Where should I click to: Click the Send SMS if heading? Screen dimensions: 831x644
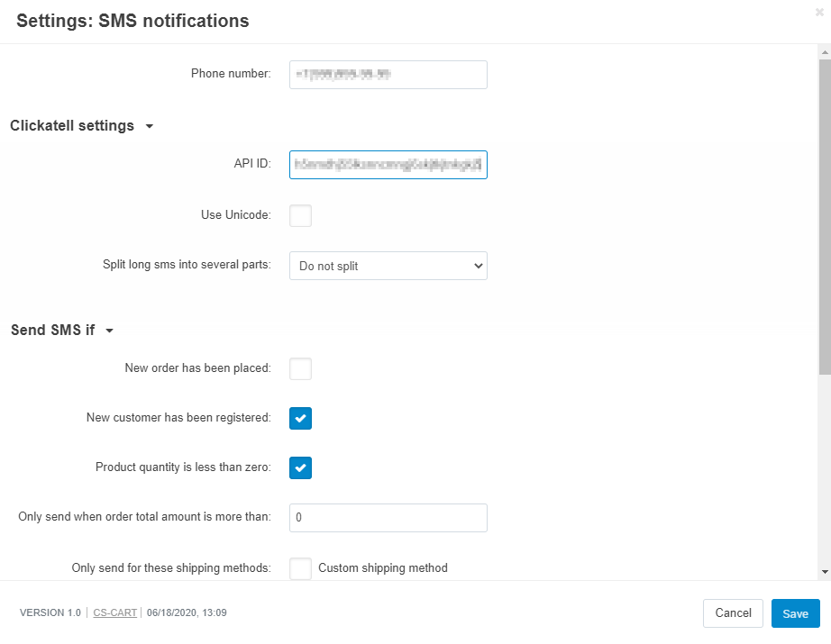tap(52, 330)
